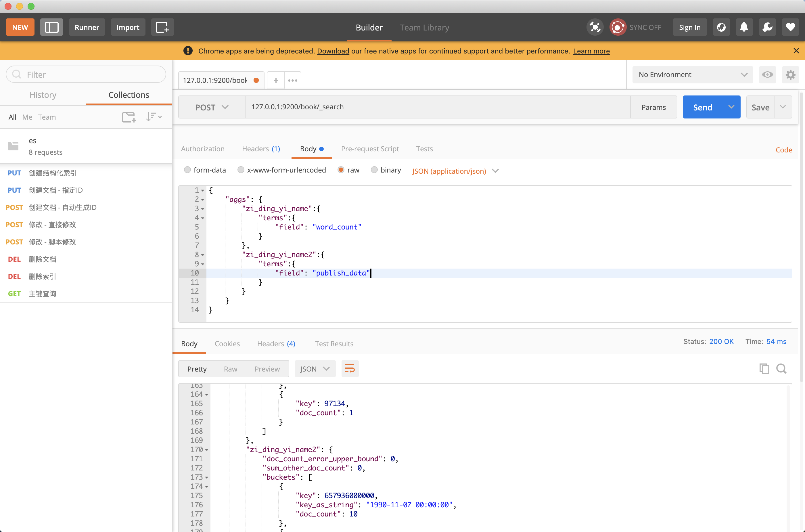805x532 pixels.
Task: Click the blue Send button
Action: [703, 107]
